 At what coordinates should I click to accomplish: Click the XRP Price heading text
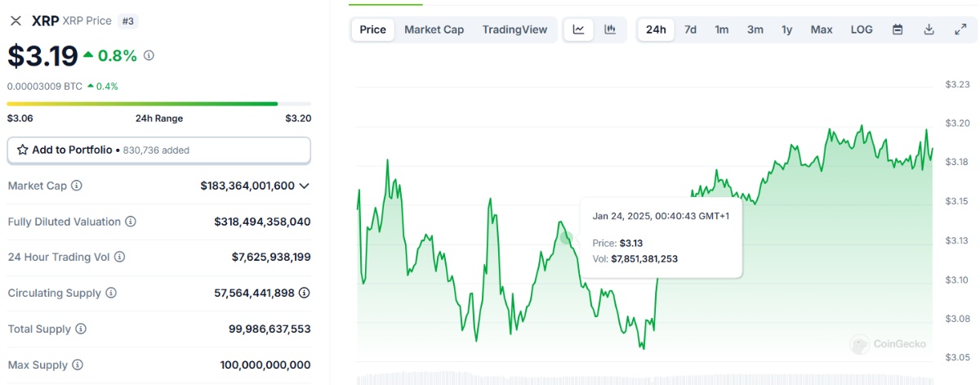click(87, 21)
